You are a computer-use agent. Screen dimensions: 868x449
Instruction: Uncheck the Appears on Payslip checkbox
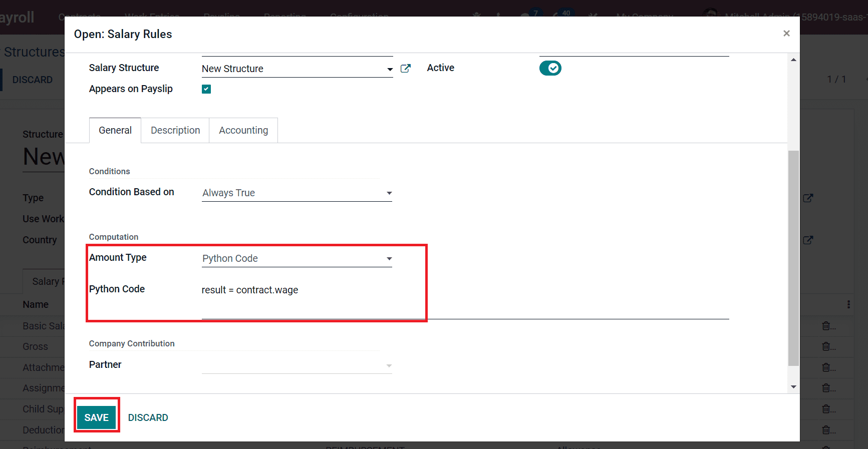coord(206,89)
